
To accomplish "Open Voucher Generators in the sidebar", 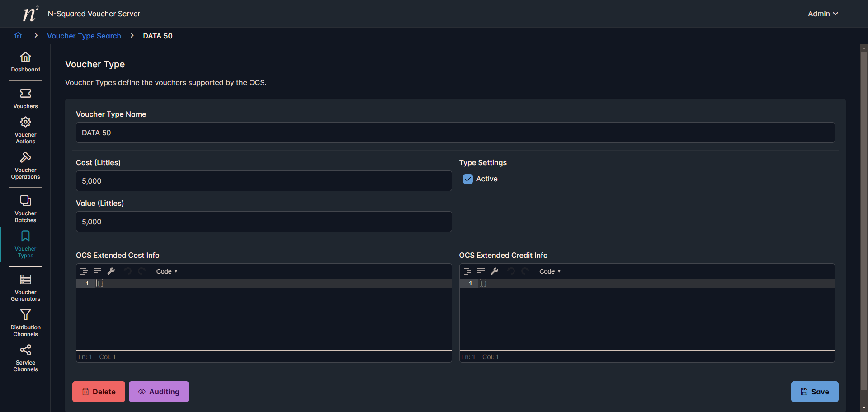I will click(25, 287).
